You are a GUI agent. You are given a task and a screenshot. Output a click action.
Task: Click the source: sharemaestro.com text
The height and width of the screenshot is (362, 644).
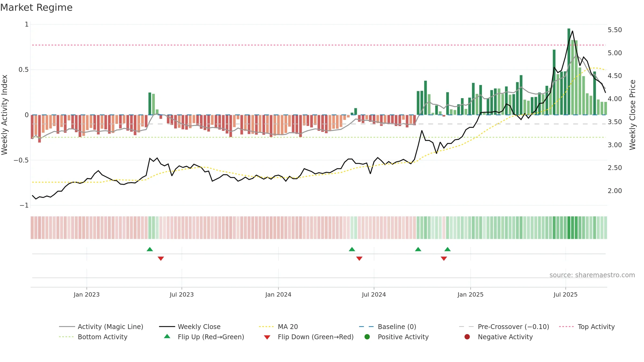coord(592,275)
